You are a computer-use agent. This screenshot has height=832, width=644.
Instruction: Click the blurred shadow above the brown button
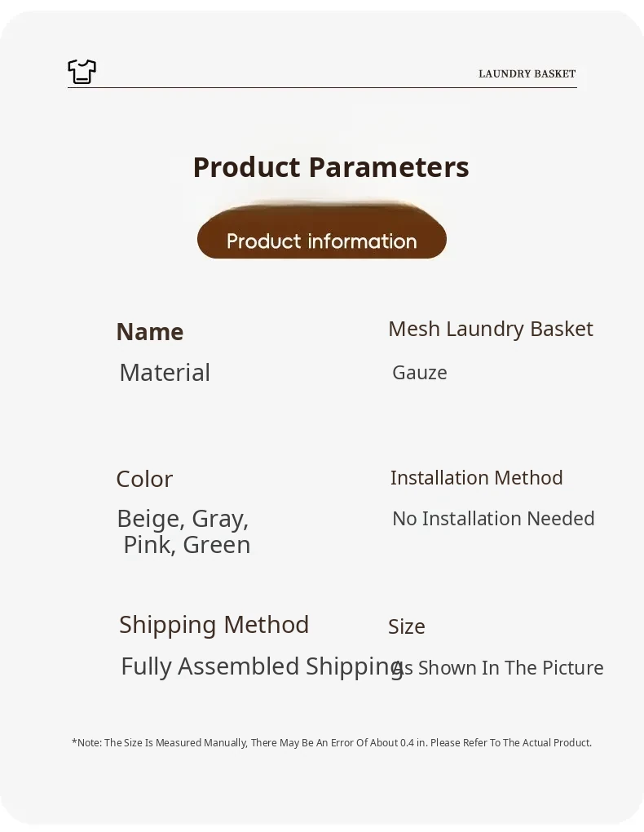click(x=322, y=204)
